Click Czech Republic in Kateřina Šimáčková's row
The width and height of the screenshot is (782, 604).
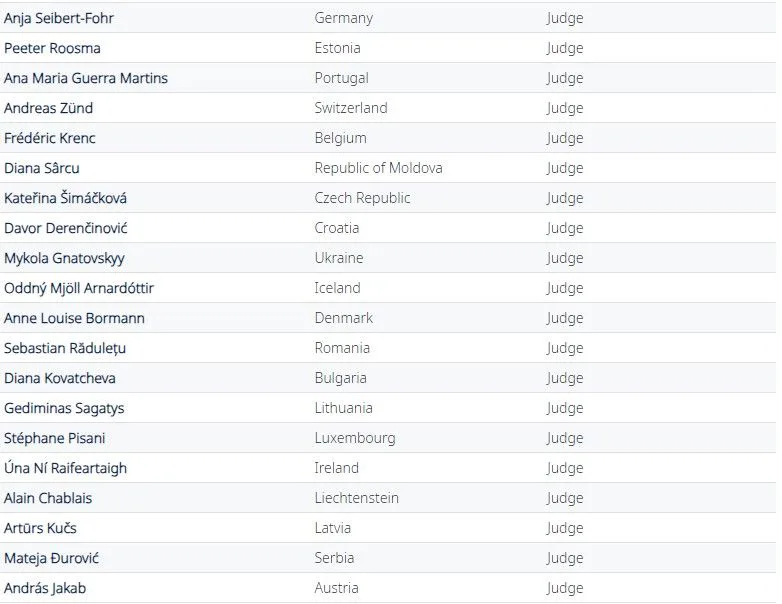[362, 198]
